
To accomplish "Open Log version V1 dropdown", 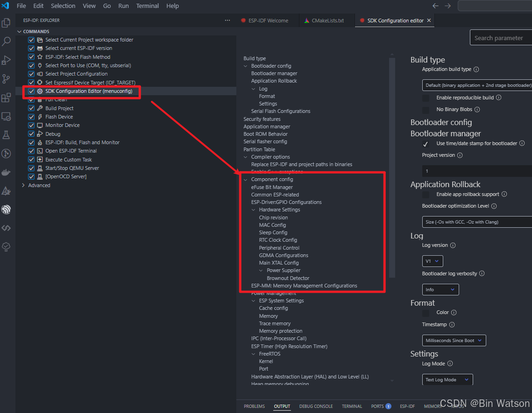I will point(432,261).
